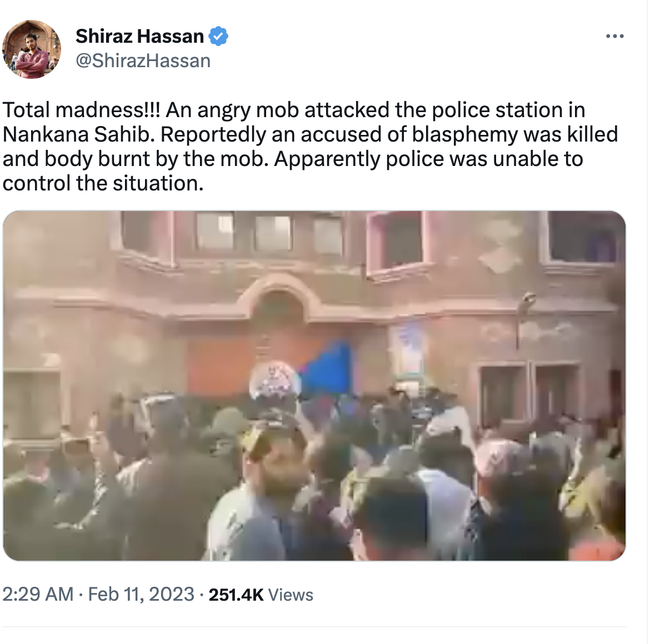Viewport: 670px width, 644px height.
Task: Open the 251.4K view count
Action: 236,595
